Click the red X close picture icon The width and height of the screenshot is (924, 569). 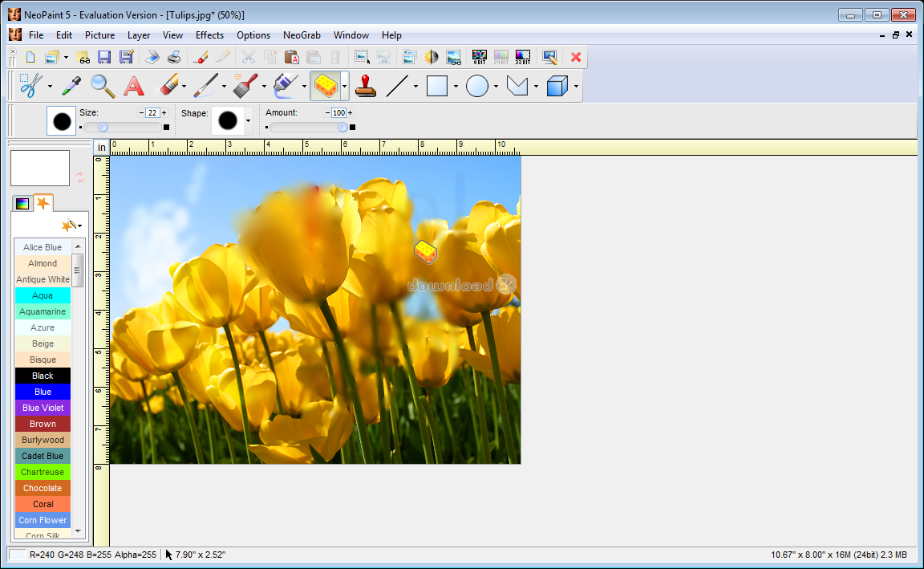[576, 57]
